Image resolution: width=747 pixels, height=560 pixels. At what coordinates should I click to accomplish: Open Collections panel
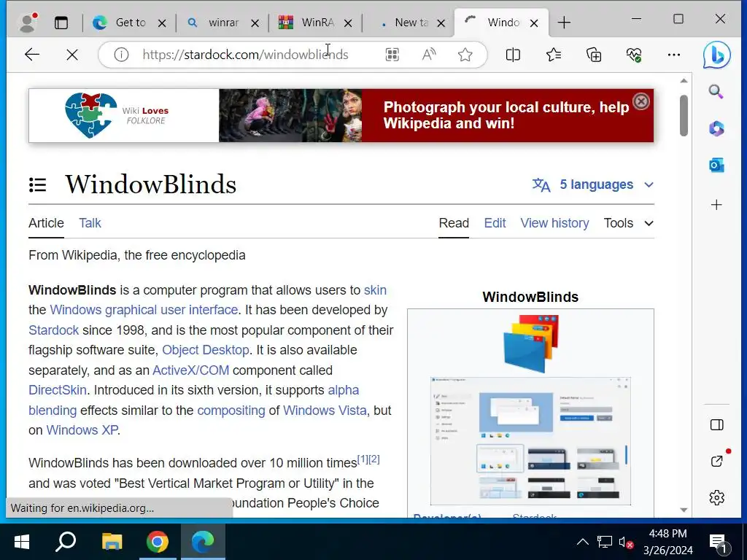click(594, 55)
